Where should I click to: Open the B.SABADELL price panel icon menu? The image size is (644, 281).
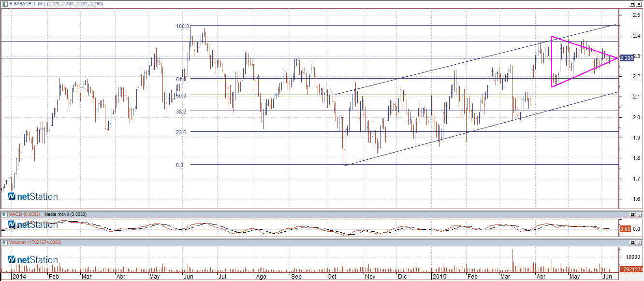pyautogui.click(x=5, y=3)
